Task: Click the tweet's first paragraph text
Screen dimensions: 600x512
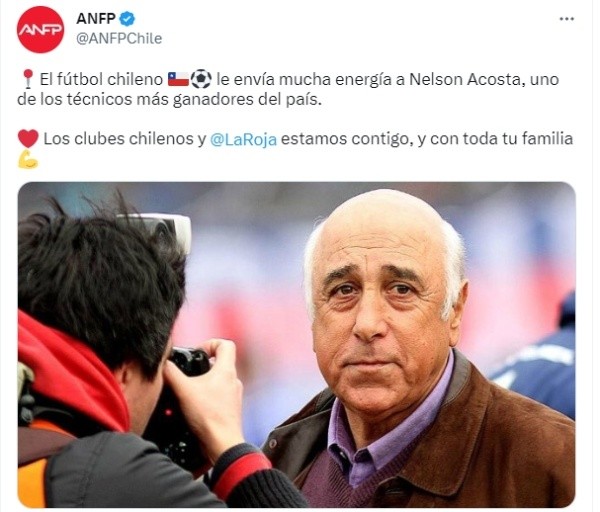Action: 288,90
